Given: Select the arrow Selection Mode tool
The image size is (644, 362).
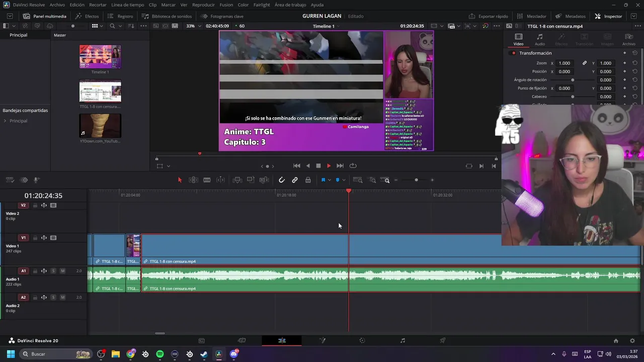Looking at the screenshot, I should pyautogui.click(x=180, y=180).
